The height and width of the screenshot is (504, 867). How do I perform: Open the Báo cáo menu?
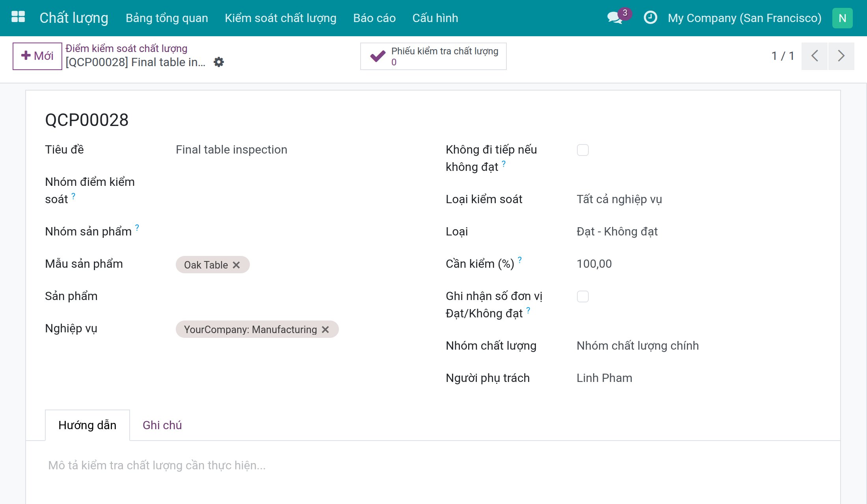tap(374, 18)
